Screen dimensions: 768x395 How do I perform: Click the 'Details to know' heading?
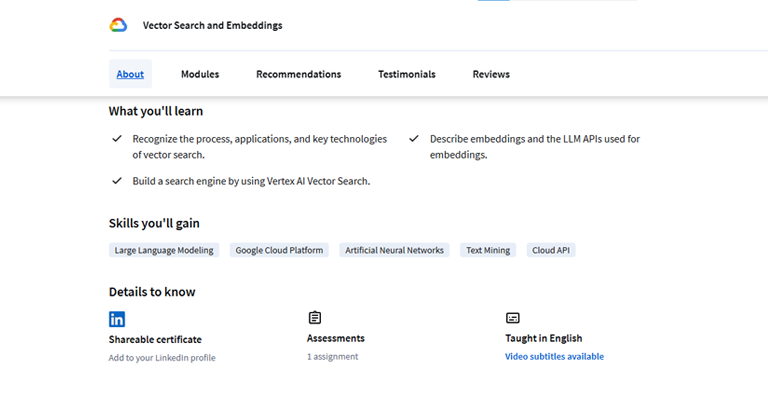[152, 292]
